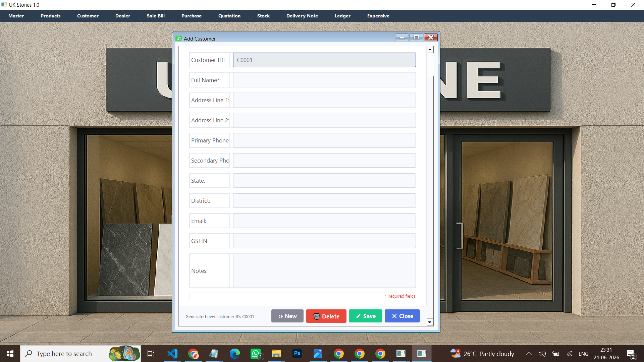Maximize the Add Customer dialog
Image resolution: width=644 pixels, height=362 pixels.
tap(416, 38)
